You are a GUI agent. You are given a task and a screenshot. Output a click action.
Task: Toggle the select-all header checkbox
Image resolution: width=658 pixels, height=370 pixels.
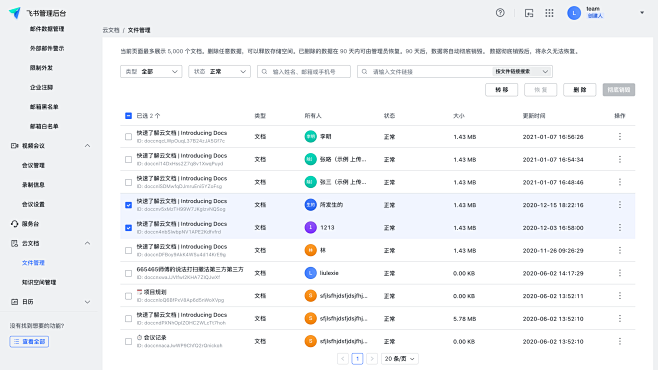(x=128, y=116)
